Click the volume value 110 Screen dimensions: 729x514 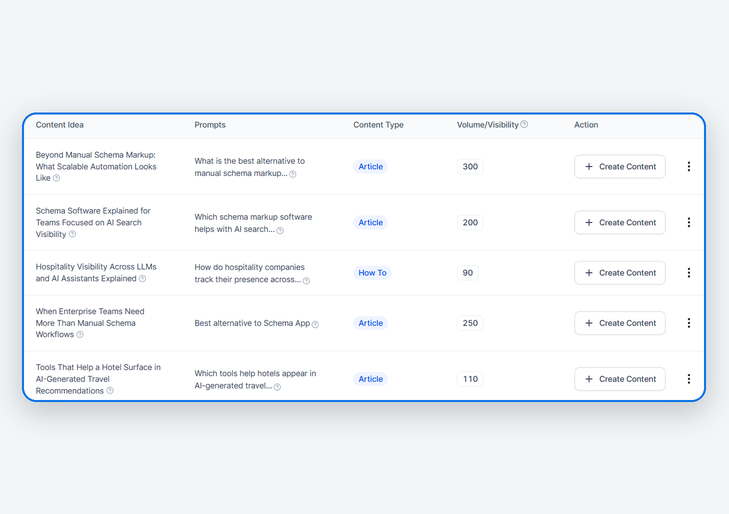click(x=470, y=379)
